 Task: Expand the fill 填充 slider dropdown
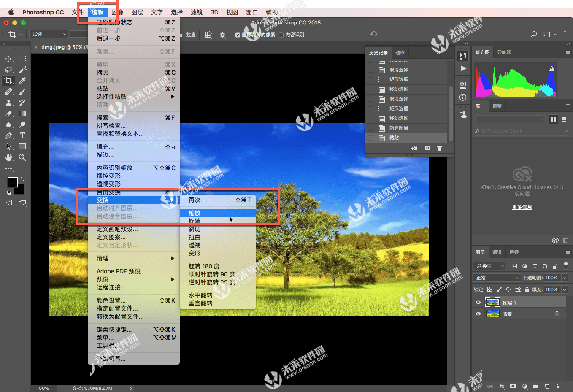pyautogui.click(x=565, y=289)
